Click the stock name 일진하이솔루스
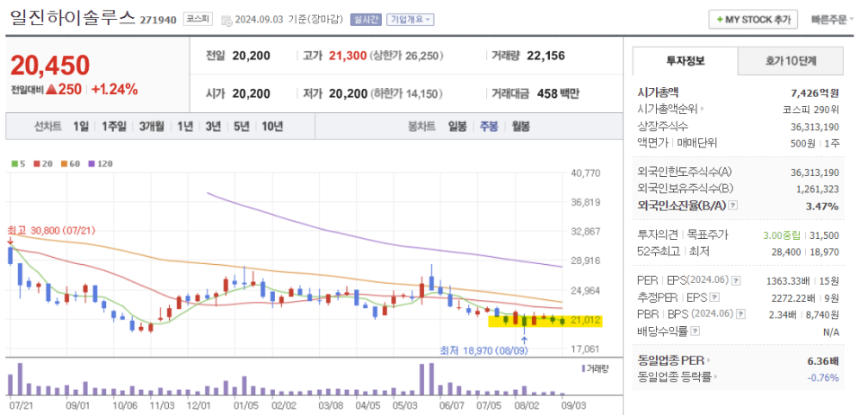The height and width of the screenshot is (415, 868). (73, 17)
